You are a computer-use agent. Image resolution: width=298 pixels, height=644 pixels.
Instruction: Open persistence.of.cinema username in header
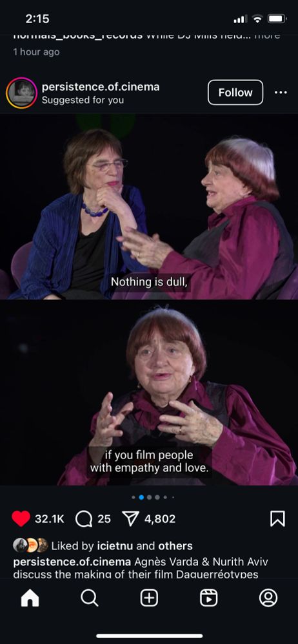pos(101,87)
